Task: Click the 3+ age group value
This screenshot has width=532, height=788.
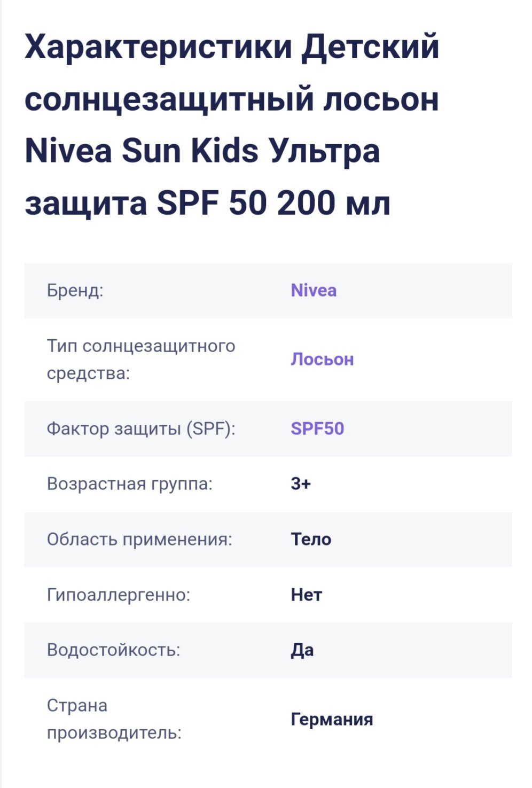Action: click(301, 484)
